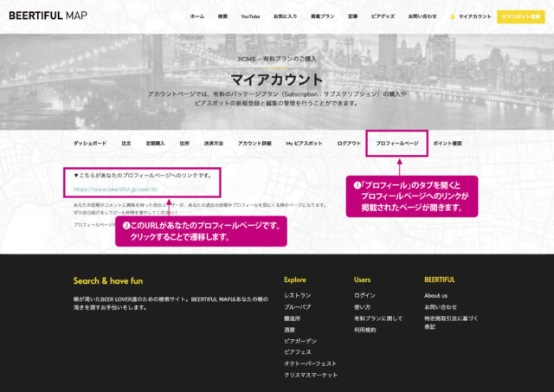This screenshot has height=392, width=554.
Task: Click お問い合わせ in the footer BEERTIFUL column
Action: (441, 307)
